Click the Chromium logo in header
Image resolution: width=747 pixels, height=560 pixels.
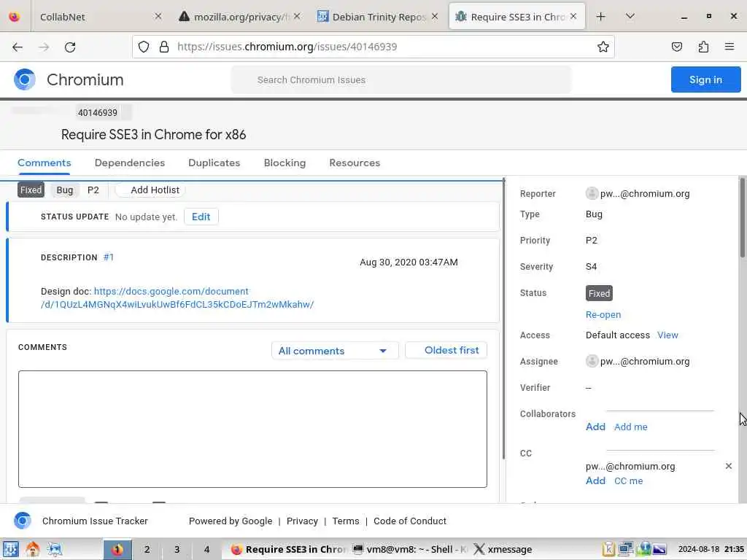[x=25, y=79]
